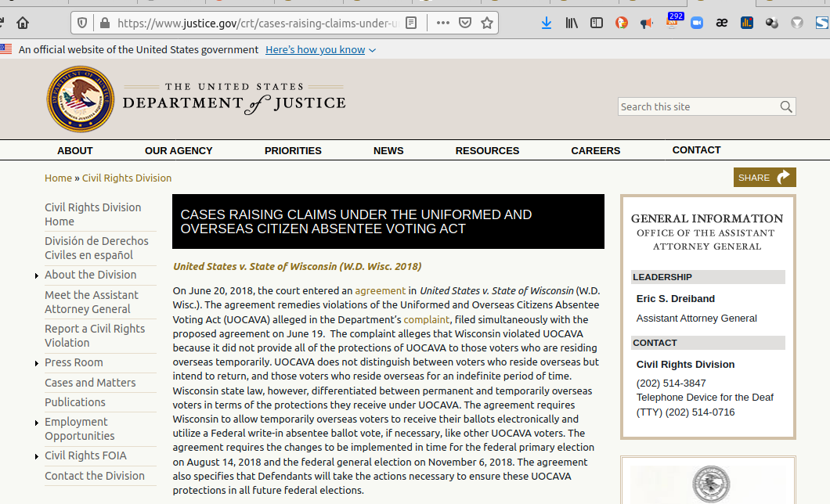Screen dimensions: 830x504
Task: Expand Employment Opportunities submenu arrow
Action: click(37, 423)
